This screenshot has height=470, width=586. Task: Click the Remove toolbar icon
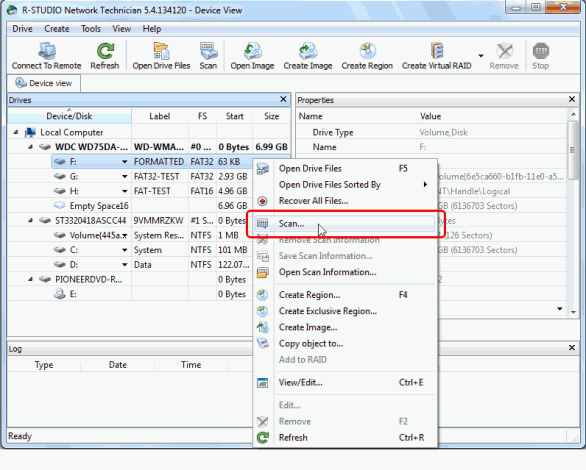click(504, 56)
